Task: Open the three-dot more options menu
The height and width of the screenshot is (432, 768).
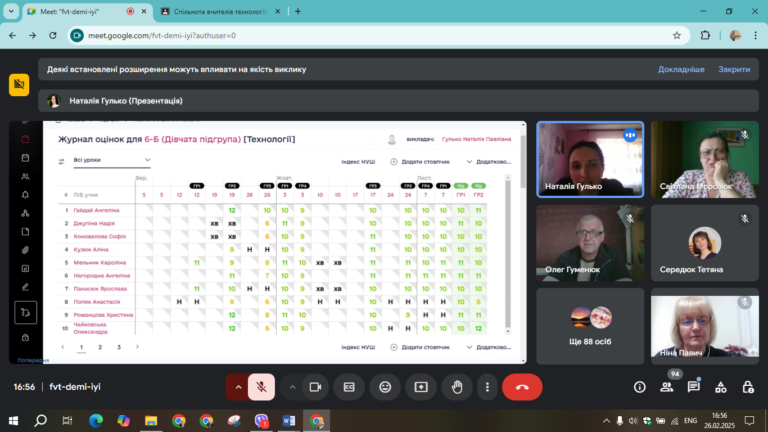Action: [487, 387]
